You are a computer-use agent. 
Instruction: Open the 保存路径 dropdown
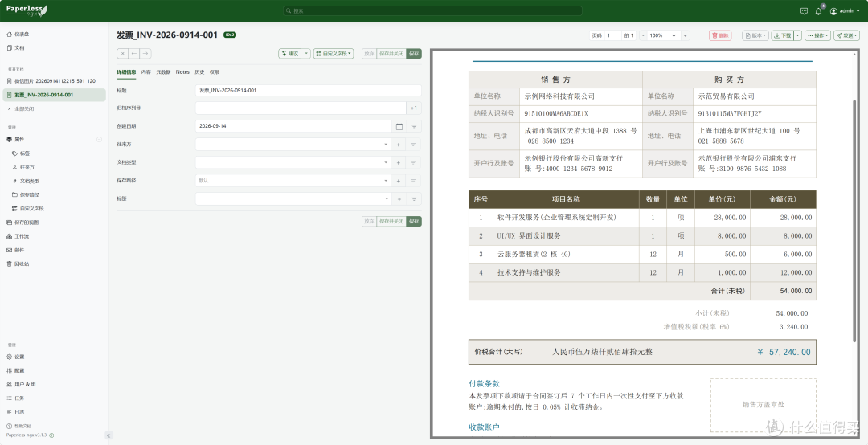pyautogui.click(x=293, y=181)
